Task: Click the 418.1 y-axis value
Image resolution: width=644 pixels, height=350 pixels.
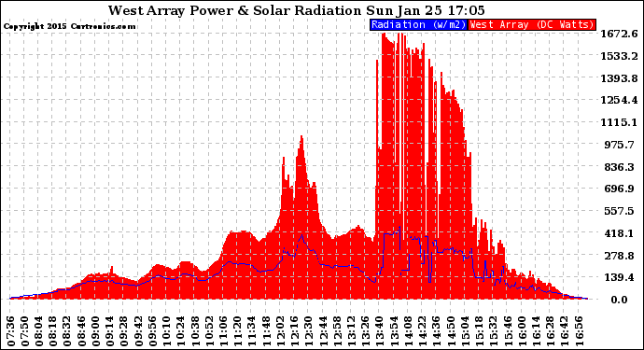Action: click(619, 233)
